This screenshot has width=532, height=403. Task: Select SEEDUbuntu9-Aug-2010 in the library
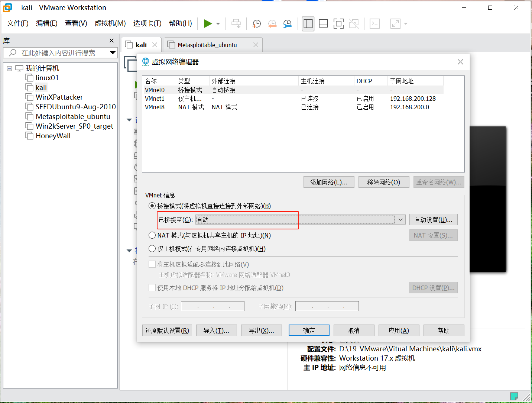point(76,107)
